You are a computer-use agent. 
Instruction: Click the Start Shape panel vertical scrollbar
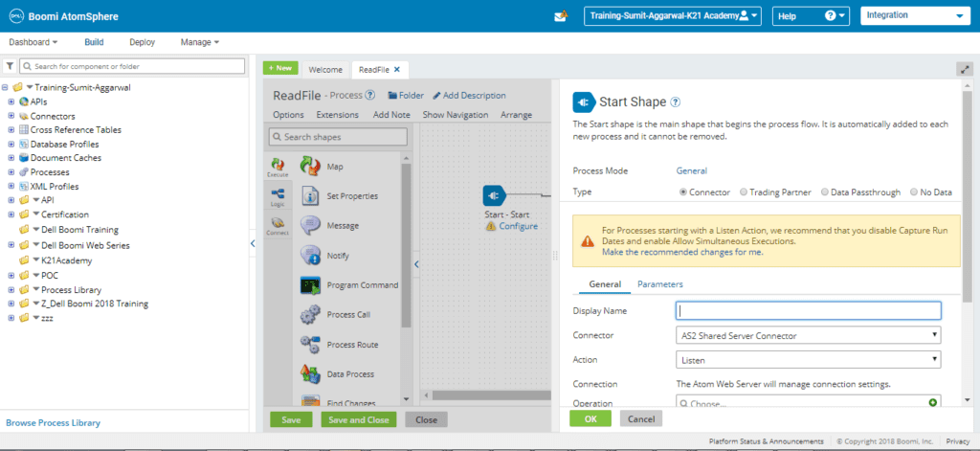coord(968,194)
